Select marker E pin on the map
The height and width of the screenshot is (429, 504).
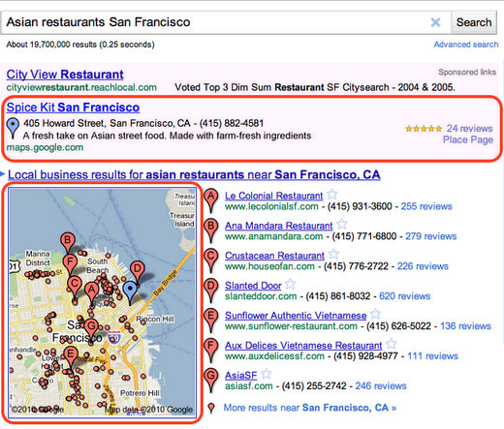coord(71,357)
